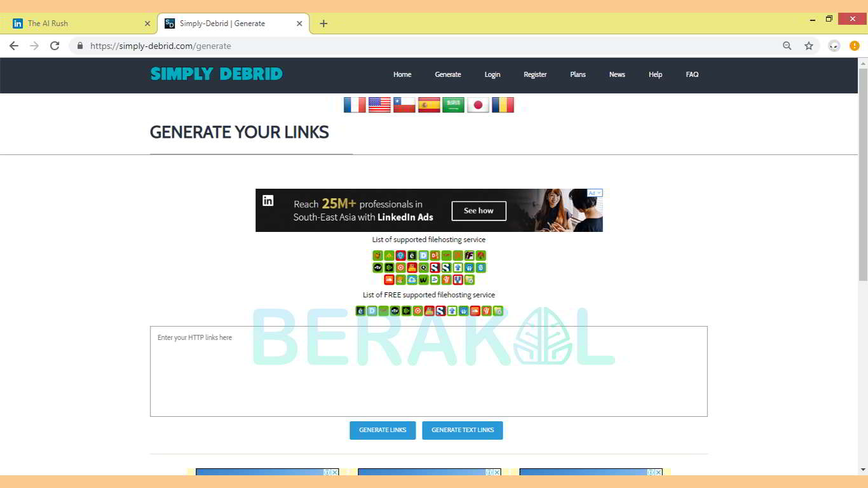Click the fF filehost icon in supported list
868x488 pixels.
470,255
